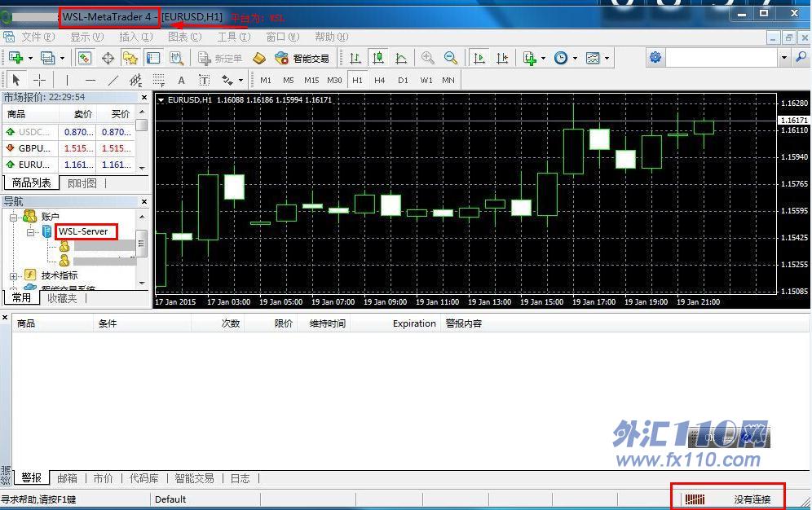This screenshot has width=812, height=510.
Task: Select the cursor arrow tool
Action: tap(15, 80)
